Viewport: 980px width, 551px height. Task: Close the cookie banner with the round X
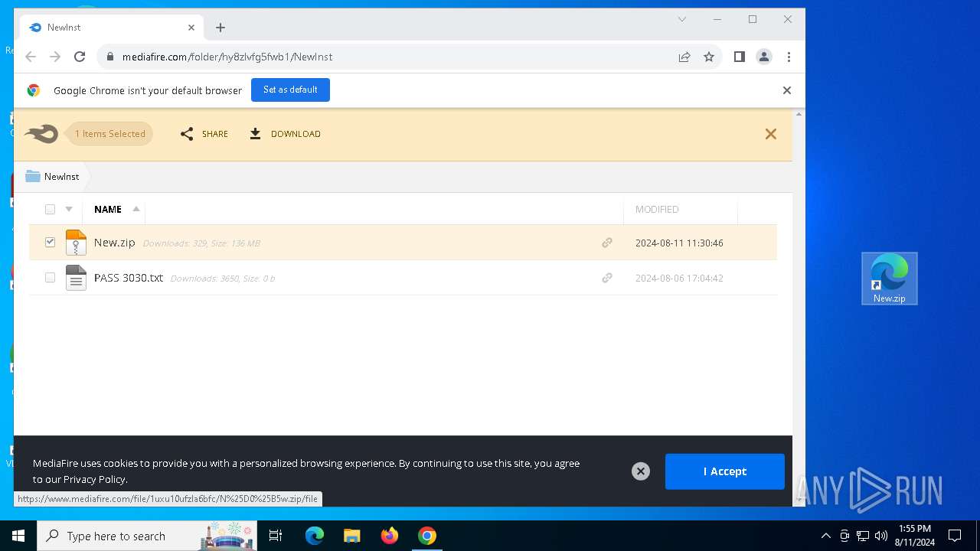pos(641,471)
